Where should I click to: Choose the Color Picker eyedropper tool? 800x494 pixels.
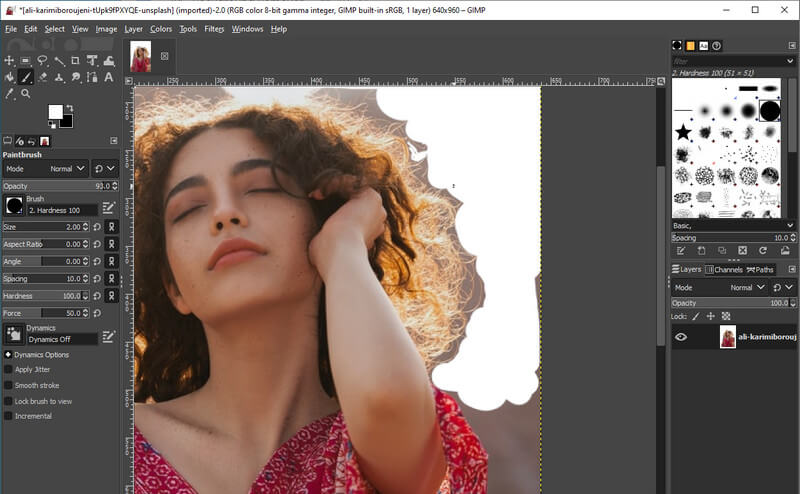point(10,93)
